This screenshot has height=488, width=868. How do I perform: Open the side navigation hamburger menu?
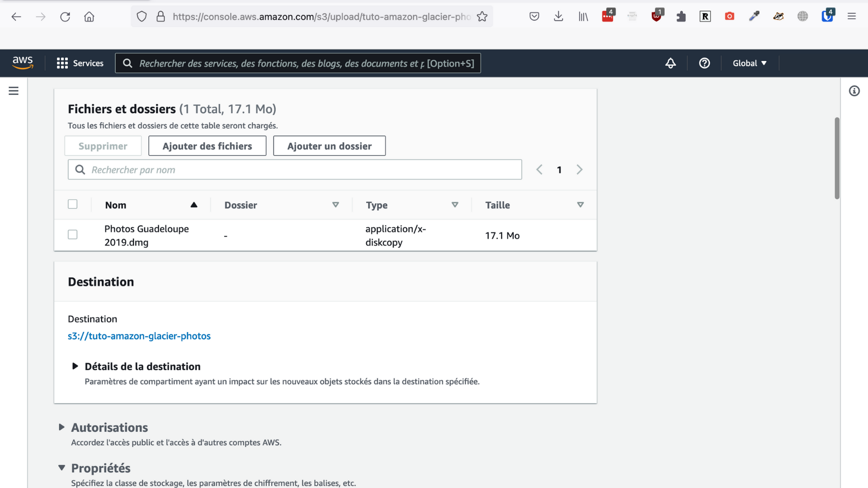[x=14, y=91]
